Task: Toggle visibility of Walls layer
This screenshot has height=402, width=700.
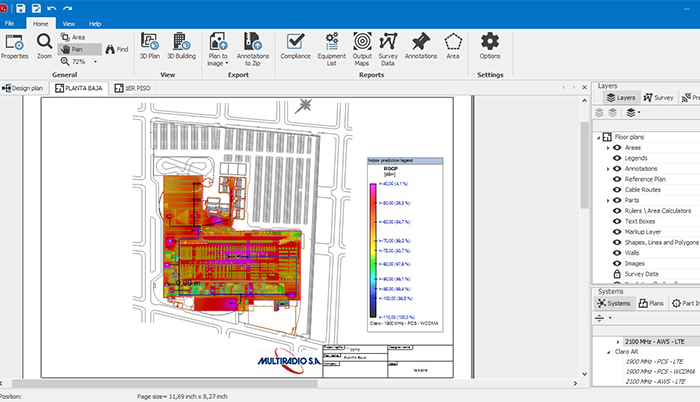Action: point(617,253)
